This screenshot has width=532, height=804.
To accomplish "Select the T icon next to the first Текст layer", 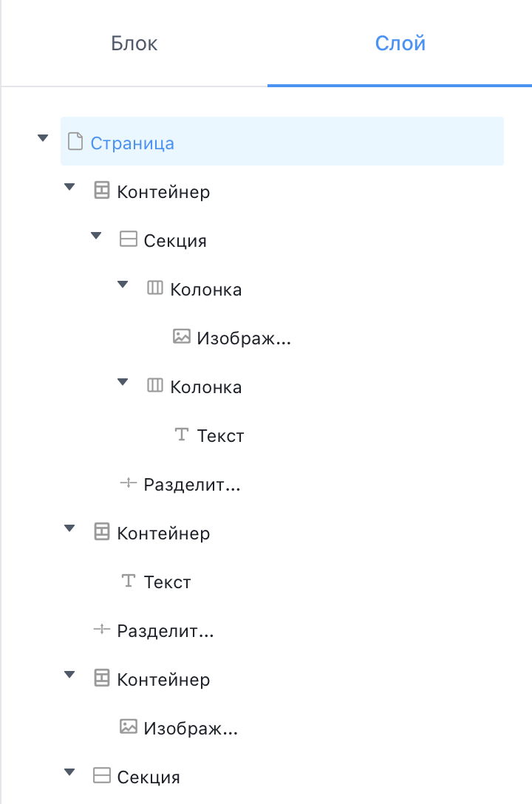I will tap(181, 435).
